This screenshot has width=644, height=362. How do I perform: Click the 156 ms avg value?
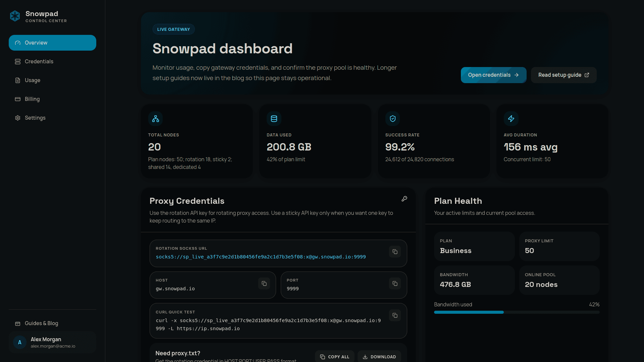point(530,147)
